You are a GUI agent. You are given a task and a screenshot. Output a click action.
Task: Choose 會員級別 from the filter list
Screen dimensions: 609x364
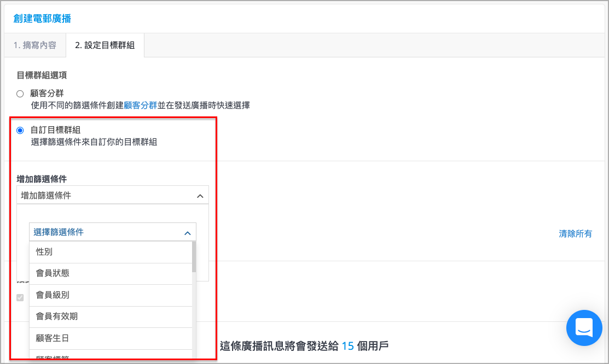coord(111,295)
